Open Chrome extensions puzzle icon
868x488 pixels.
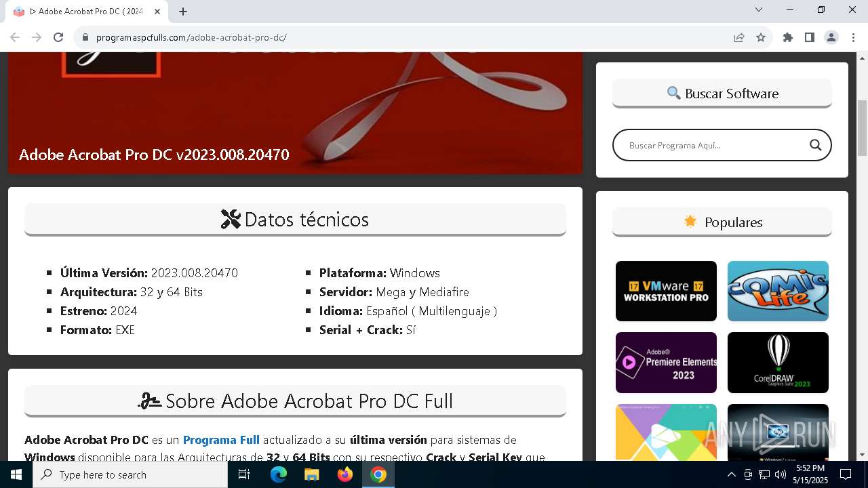click(x=788, y=37)
